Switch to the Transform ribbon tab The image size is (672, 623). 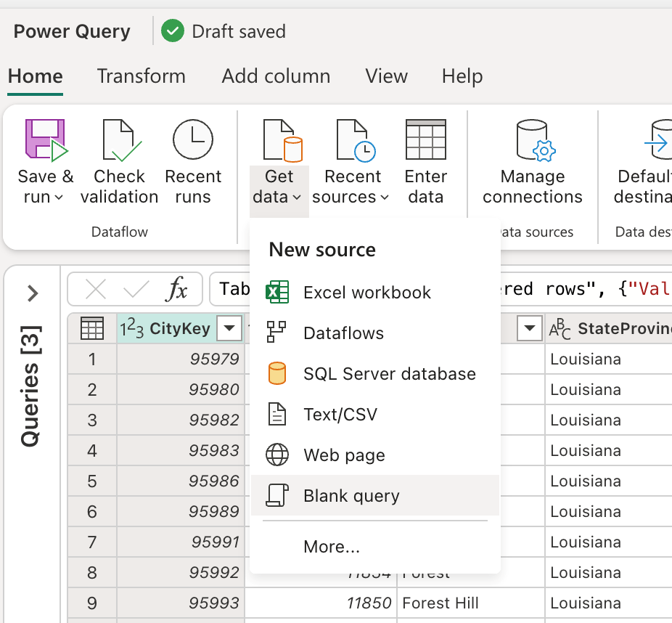tap(141, 76)
